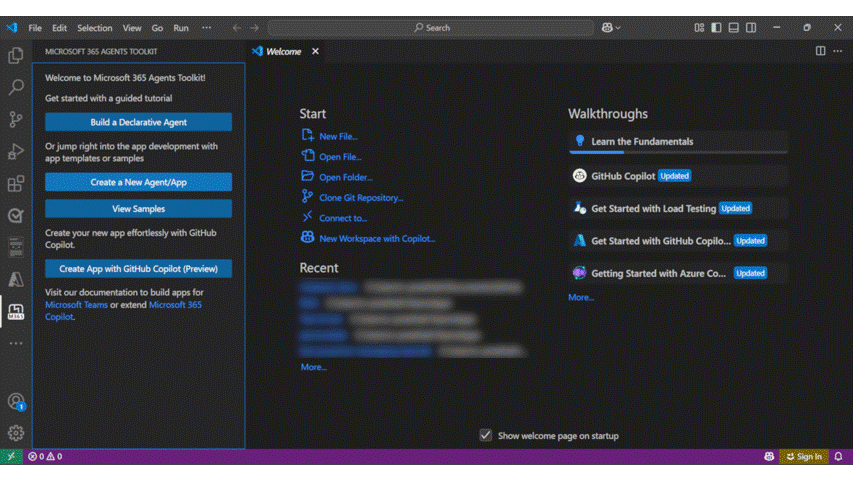The width and height of the screenshot is (853, 480).
Task: Expand the Copilot chat dropdown arrow
Action: pos(618,28)
